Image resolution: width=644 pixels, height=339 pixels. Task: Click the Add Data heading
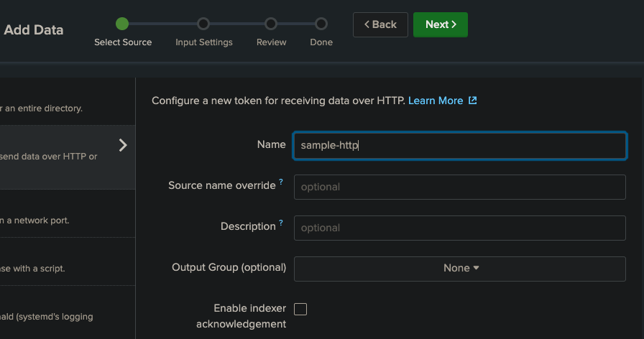[x=34, y=30]
